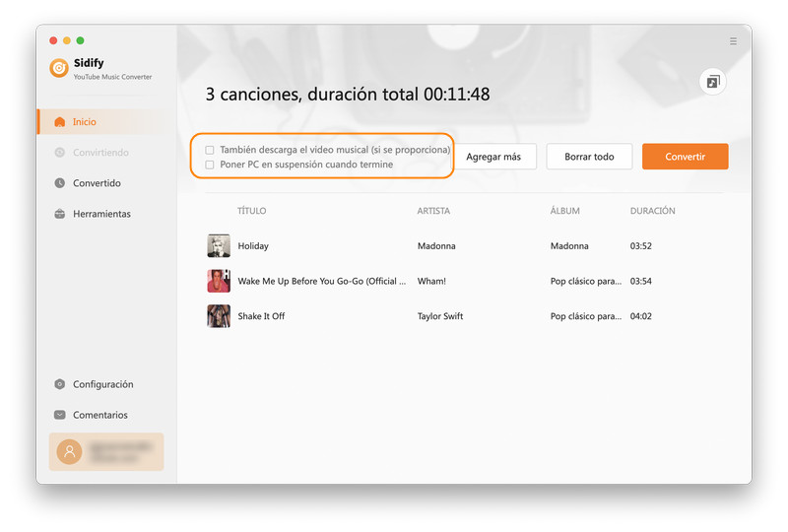
Task: Click the ARTISTA column header
Action: [433, 211]
